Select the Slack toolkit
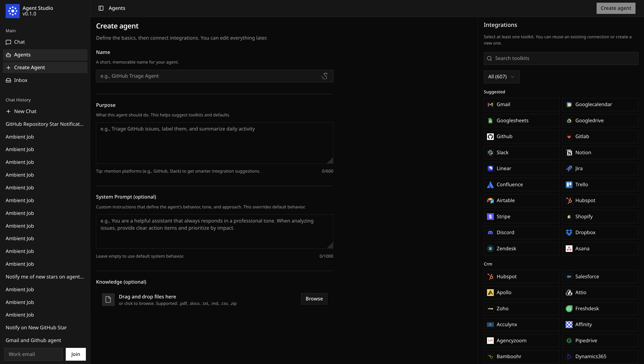 (x=521, y=153)
